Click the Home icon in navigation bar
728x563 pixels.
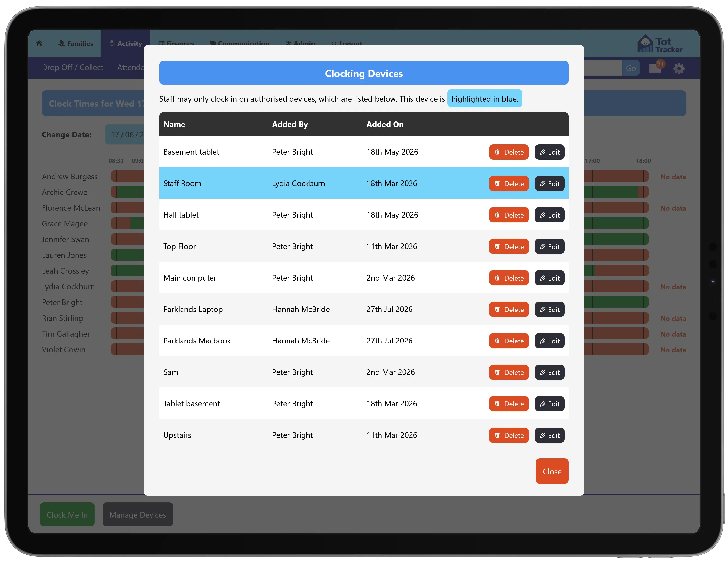(39, 43)
